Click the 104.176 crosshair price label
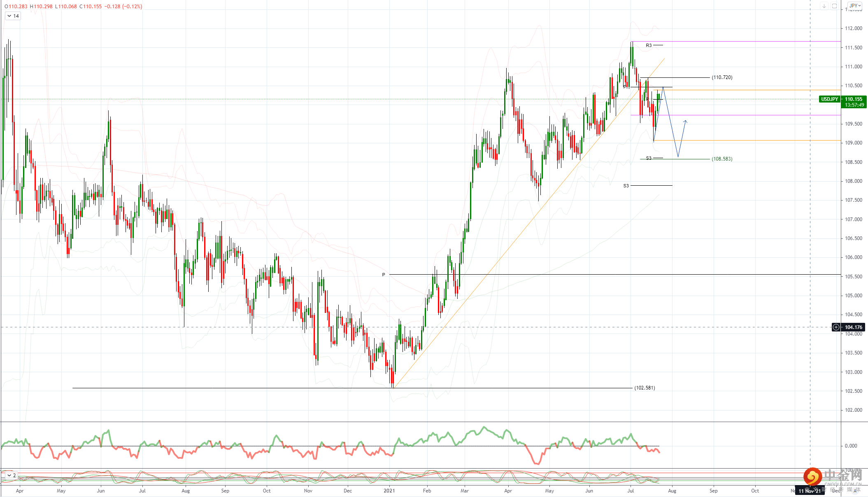The height and width of the screenshot is (497, 868). coord(853,327)
